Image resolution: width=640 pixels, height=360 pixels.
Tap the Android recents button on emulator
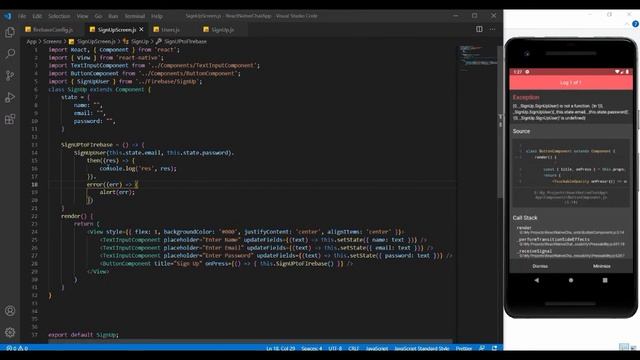(x=605, y=280)
